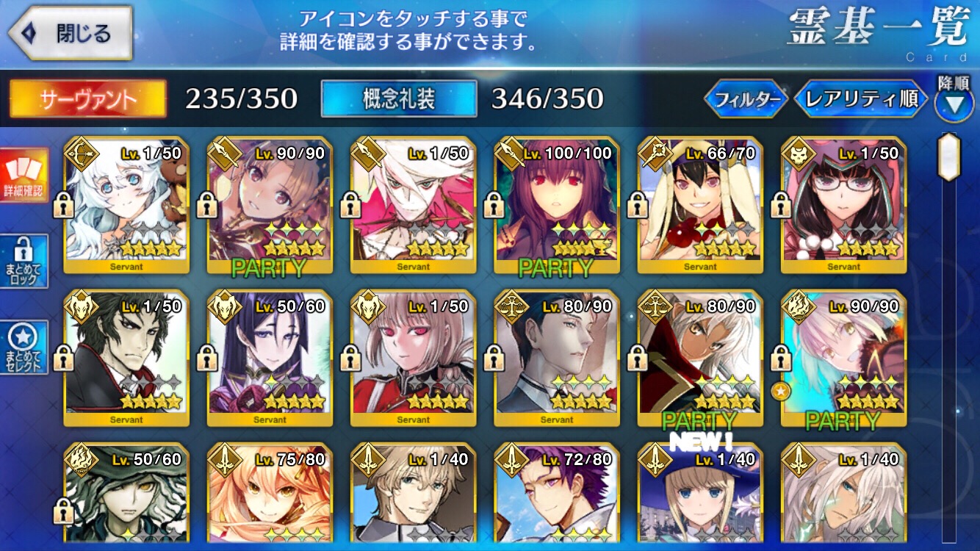Tap the 詳細確認 card icon in sidebar
Image resolution: width=980 pixels, height=551 pixels.
(25, 176)
